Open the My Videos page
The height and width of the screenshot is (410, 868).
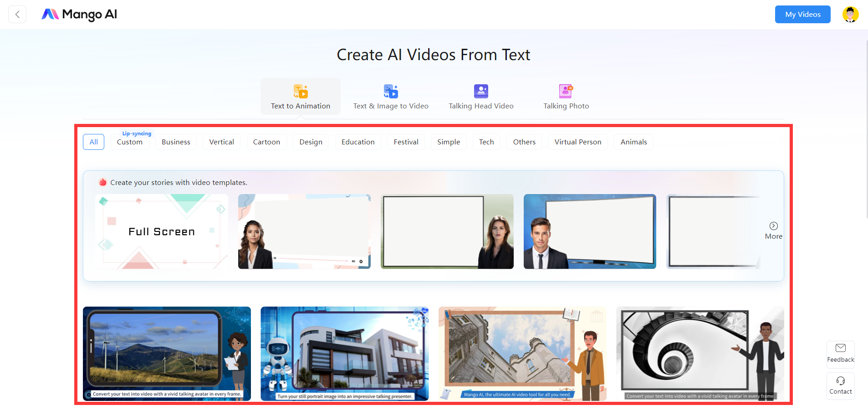tap(803, 15)
